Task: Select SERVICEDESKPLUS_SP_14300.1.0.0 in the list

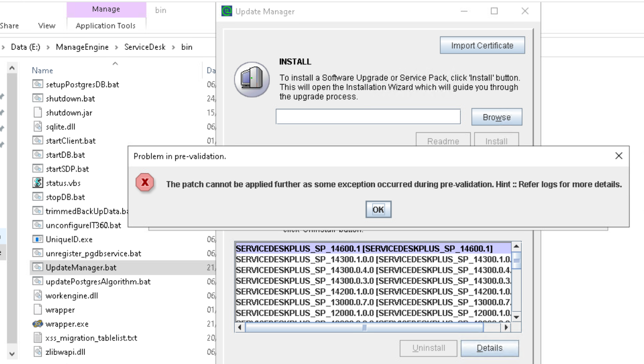Action: pos(373,259)
